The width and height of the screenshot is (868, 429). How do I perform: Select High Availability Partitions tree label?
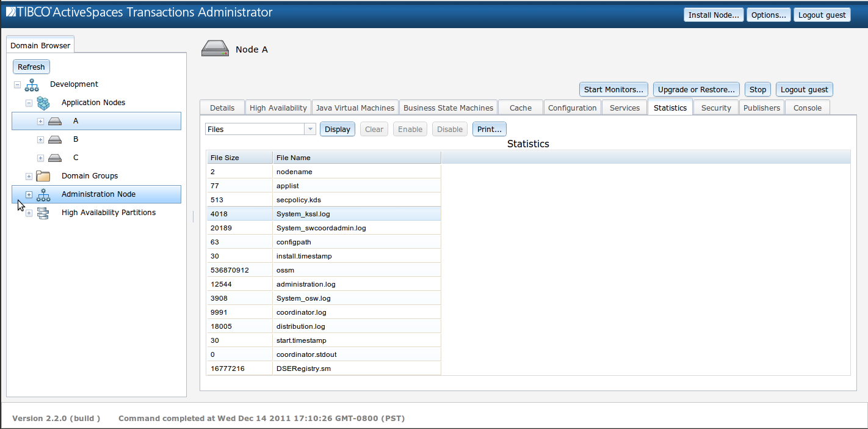(109, 213)
